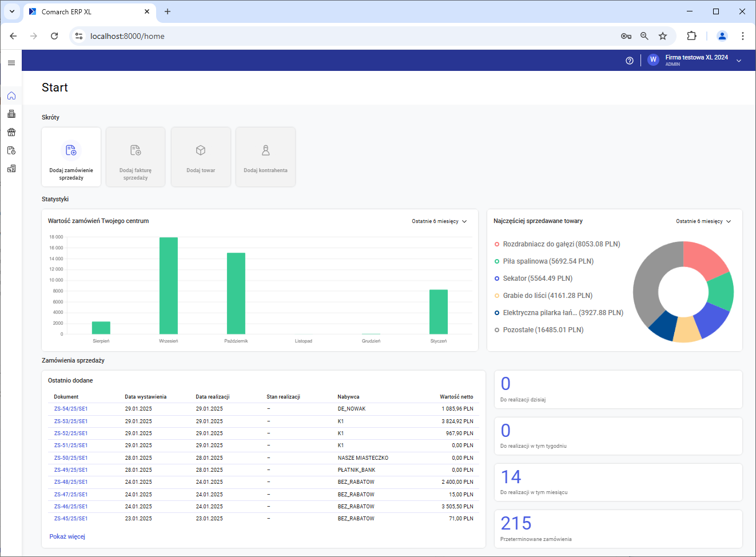Screen dimensions: 756x557
Task: Click Do realizacji dzisiaj card
Action: pyautogui.click(x=618, y=389)
